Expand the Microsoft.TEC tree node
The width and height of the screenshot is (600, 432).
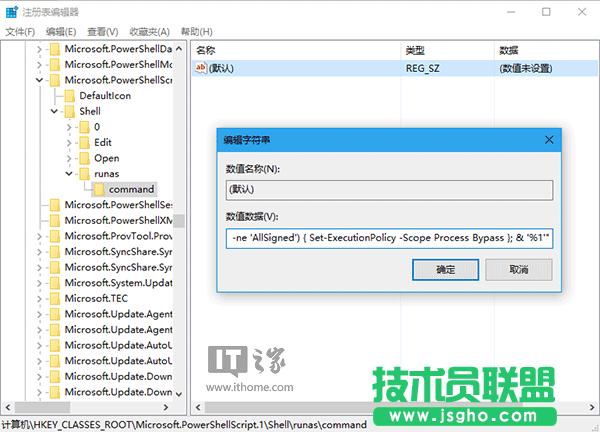point(39,298)
